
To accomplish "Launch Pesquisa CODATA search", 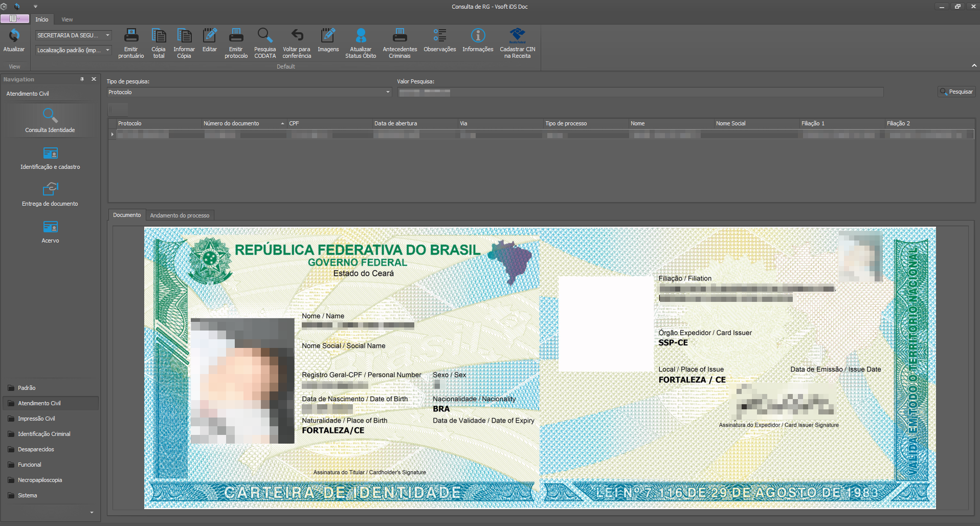I will click(x=264, y=36).
